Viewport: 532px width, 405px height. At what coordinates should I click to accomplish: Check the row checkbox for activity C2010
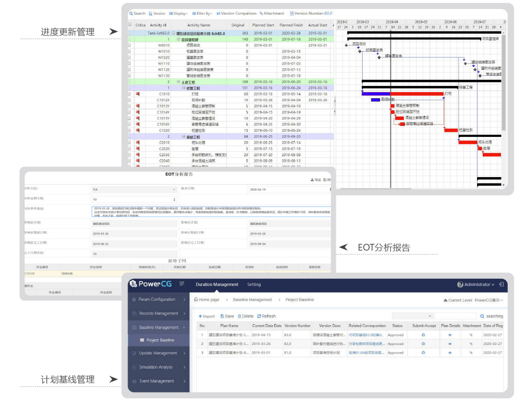129,142
